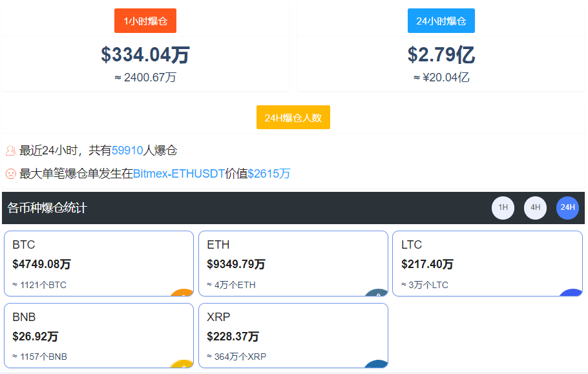Click the yellow BNB coin icon
Viewport: 588px width, 374px height.
183,364
